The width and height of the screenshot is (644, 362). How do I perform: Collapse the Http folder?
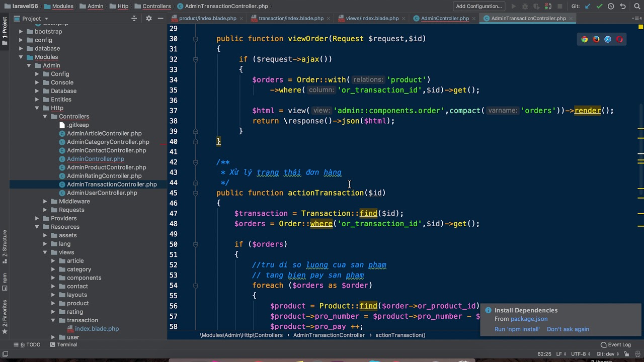[37, 108]
